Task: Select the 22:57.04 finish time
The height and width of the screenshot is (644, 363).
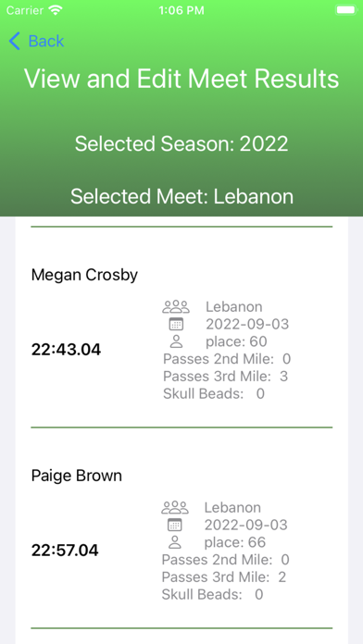Action: (65, 551)
